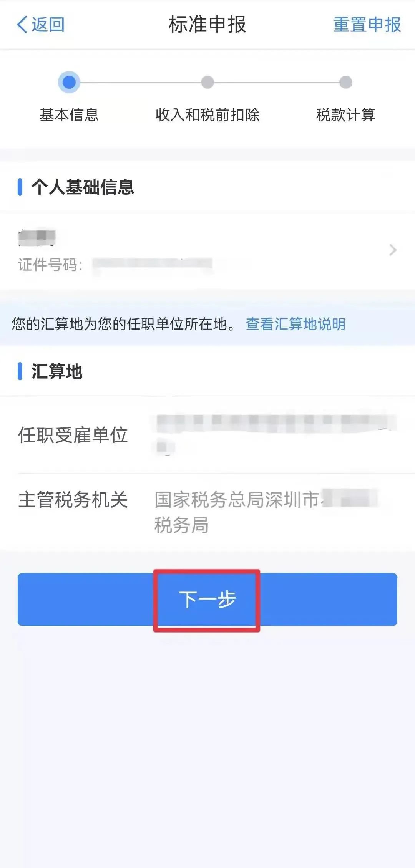Click the 重置申报 link
415x868 pixels.
(x=367, y=25)
